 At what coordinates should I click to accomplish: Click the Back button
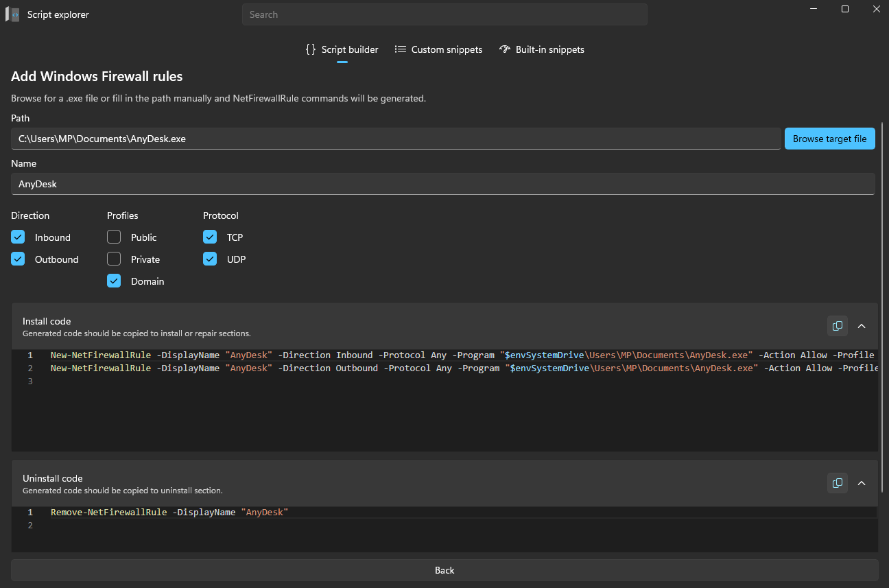[x=444, y=570]
